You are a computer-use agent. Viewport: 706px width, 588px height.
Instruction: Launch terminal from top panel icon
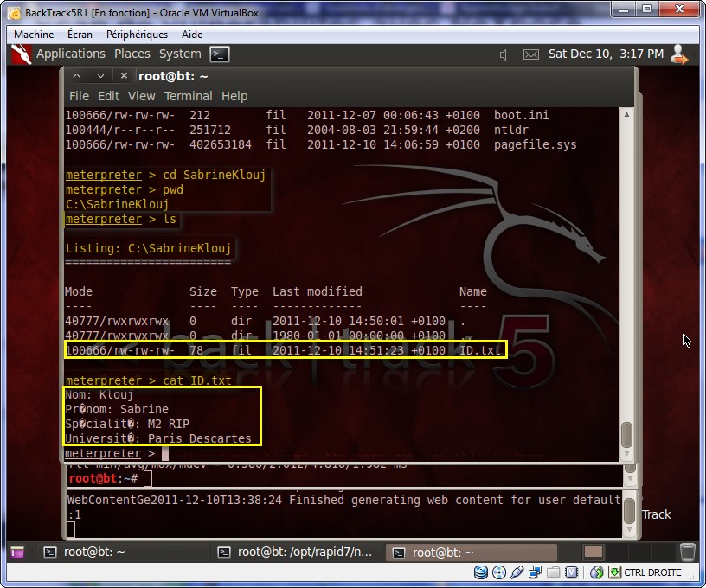220,54
